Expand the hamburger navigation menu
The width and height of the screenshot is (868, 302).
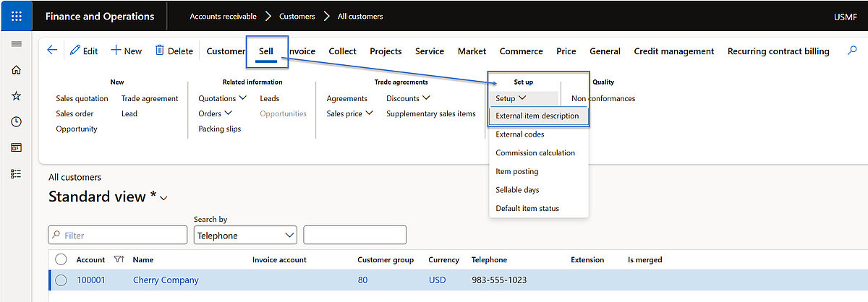click(16, 45)
